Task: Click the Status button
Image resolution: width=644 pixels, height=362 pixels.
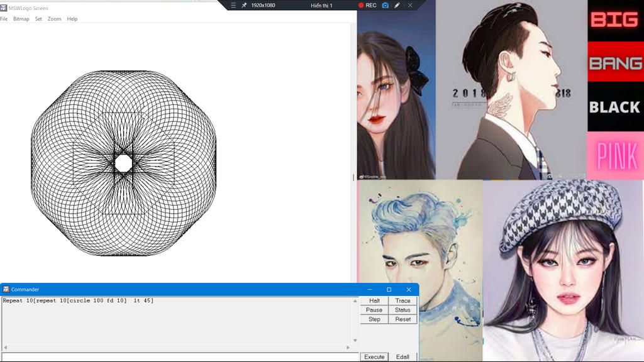Action: (402, 310)
